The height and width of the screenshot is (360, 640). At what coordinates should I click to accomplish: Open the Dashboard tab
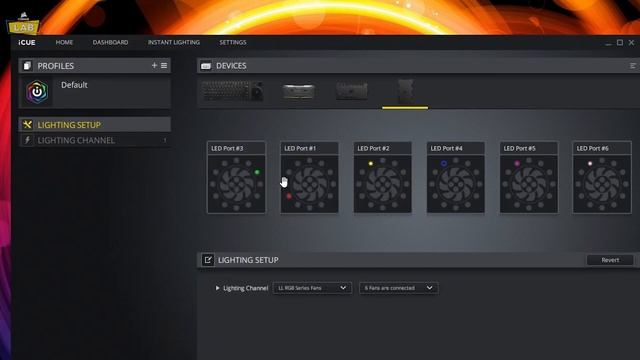coord(110,42)
